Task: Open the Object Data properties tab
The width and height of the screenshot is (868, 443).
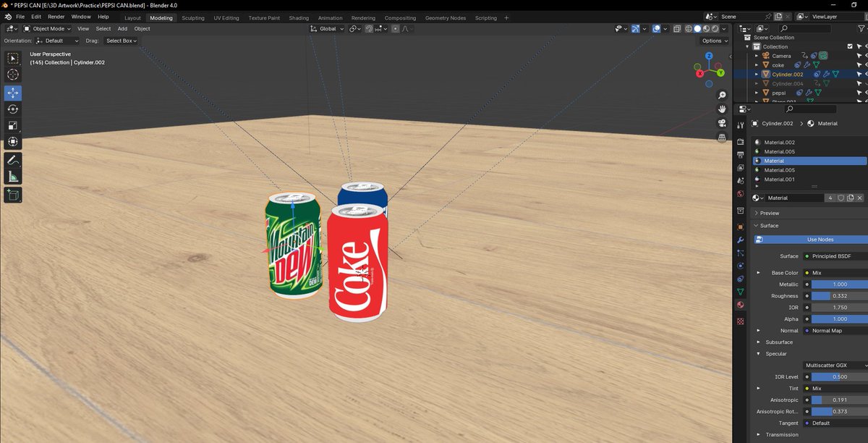Action: [x=740, y=292]
